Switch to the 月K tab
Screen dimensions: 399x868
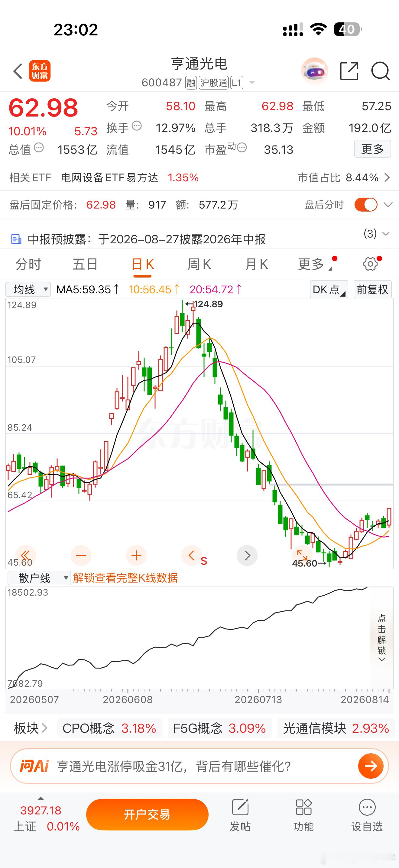(x=256, y=264)
